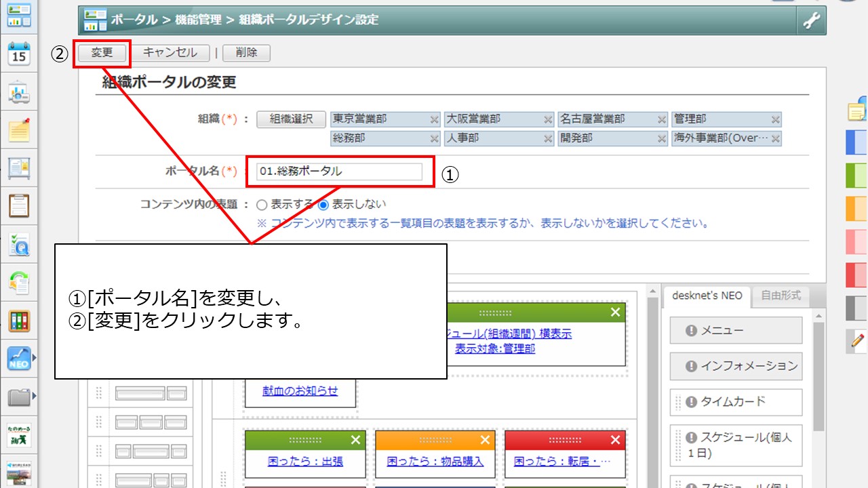This screenshot has width=868, height=488.
Task: Select the 表示する radio button
Action: pyautogui.click(x=262, y=205)
